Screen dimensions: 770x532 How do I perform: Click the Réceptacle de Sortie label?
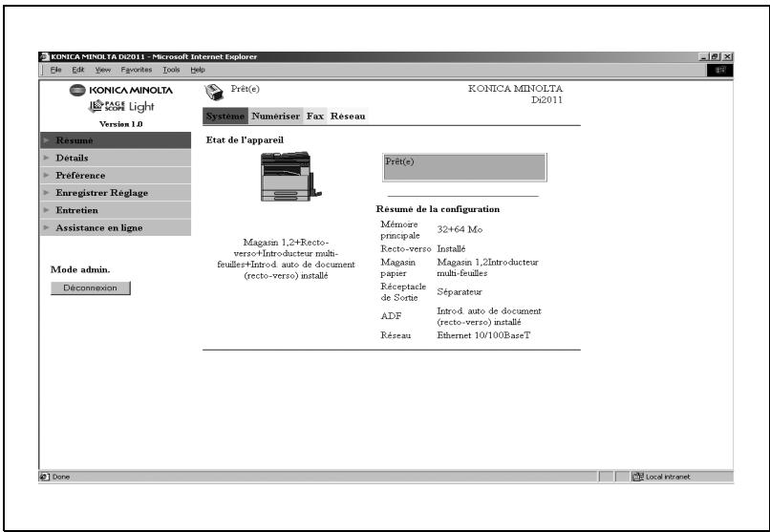pyautogui.click(x=403, y=292)
